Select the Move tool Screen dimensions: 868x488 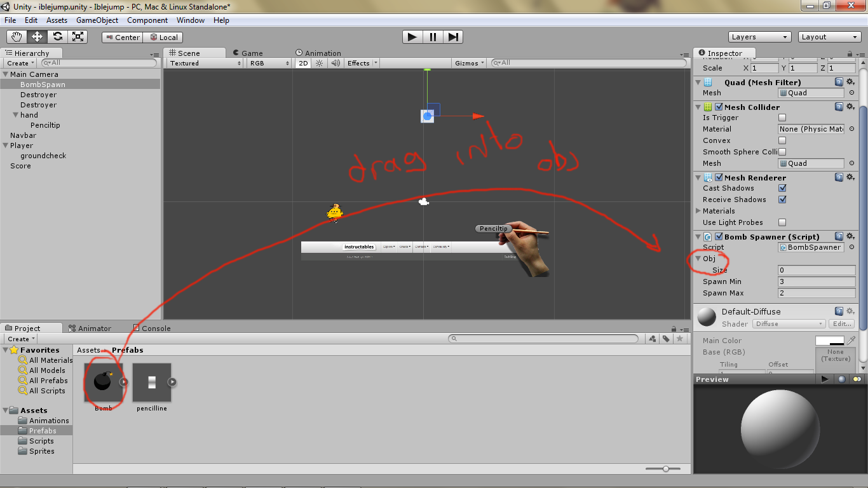click(36, 36)
